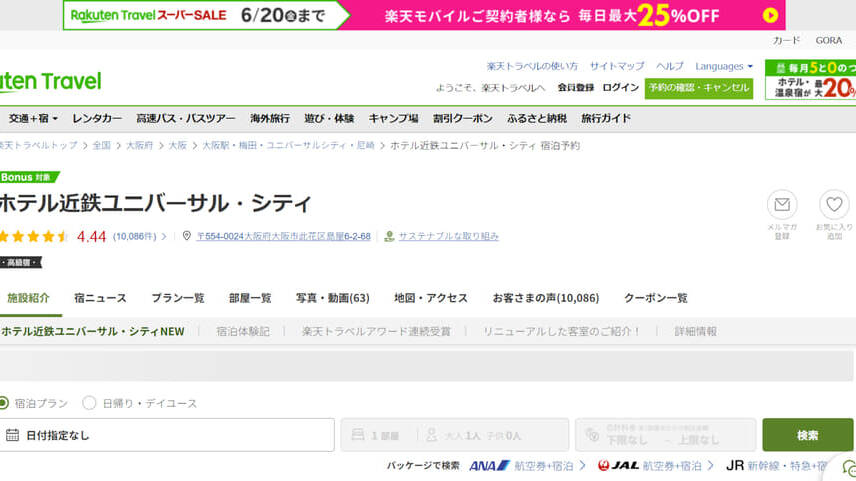Open the chat support icon
856x481 pixels.
[x=848, y=468]
